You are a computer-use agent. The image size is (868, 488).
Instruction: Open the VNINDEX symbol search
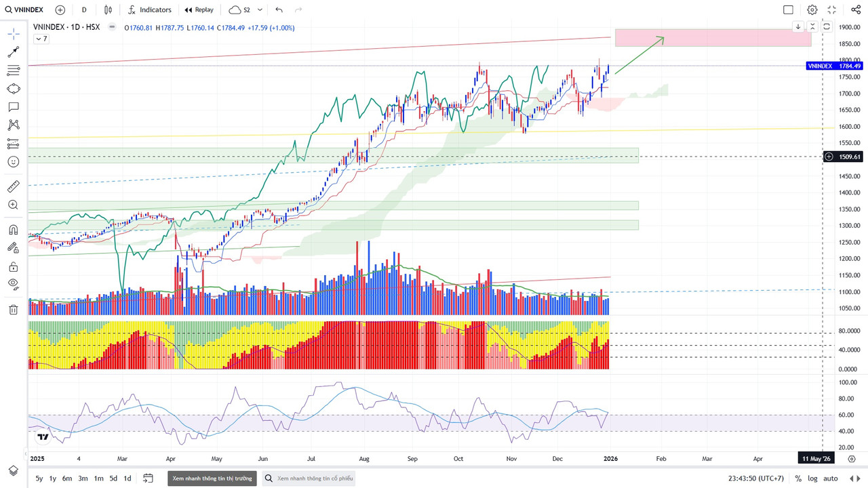click(x=26, y=10)
